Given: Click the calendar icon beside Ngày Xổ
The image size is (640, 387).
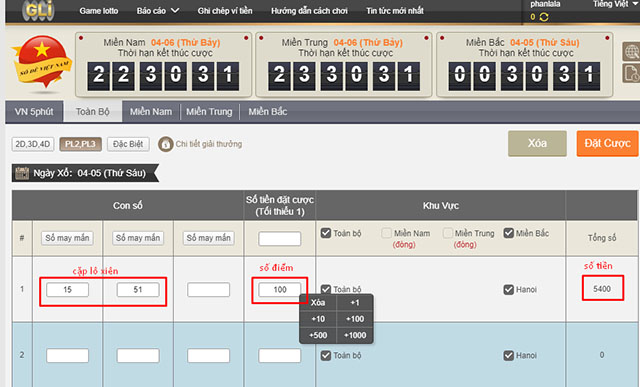Looking at the screenshot, I should (x=22, y=173).
